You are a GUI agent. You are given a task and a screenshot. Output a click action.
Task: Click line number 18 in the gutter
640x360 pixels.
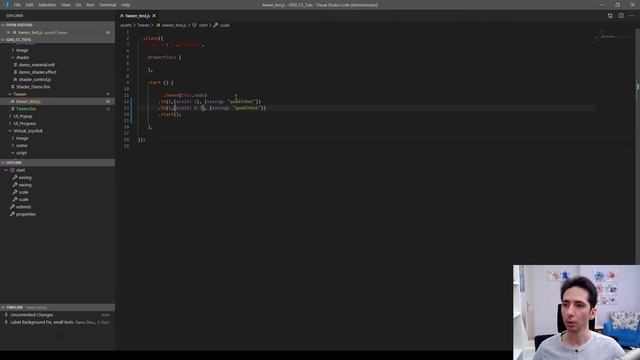pyautogui.click(x=127, y=140)
